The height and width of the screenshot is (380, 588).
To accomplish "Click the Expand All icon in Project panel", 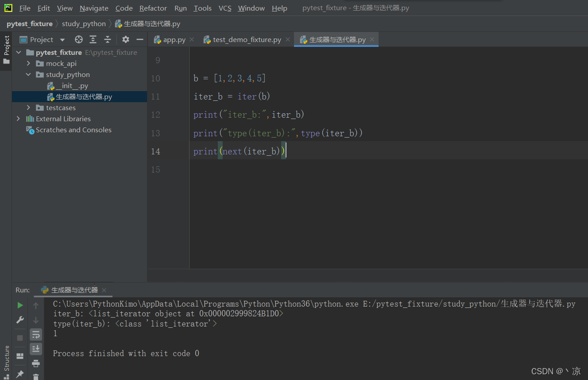I will 93,39.
